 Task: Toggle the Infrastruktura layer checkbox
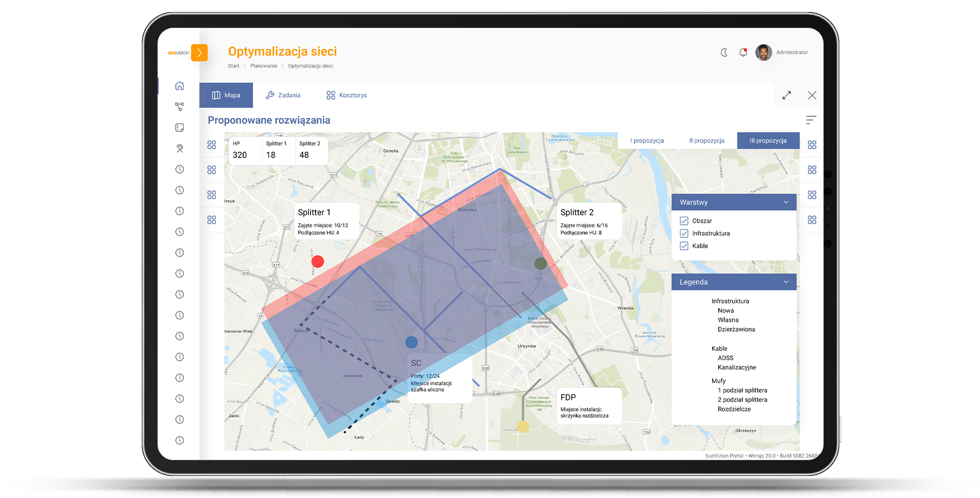[684, 233]
